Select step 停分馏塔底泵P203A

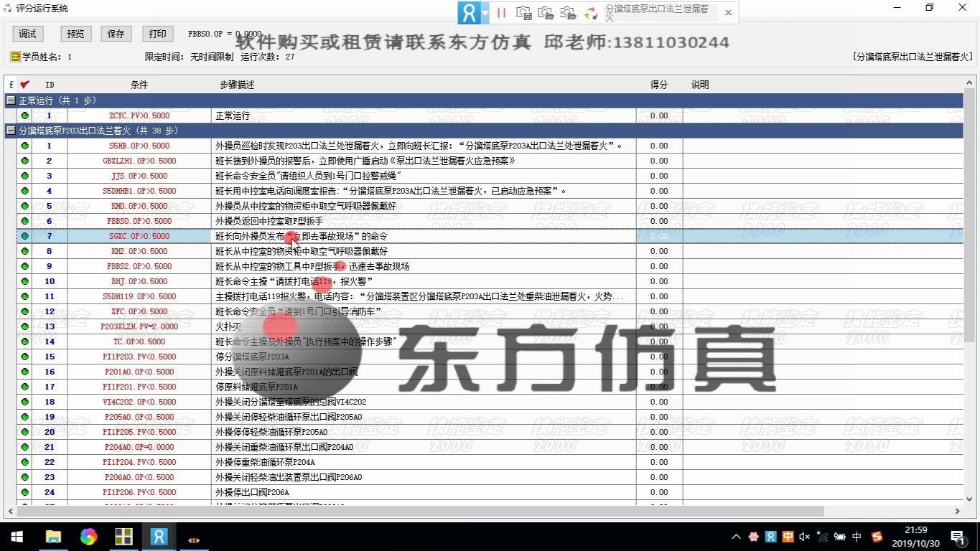[x=253, y=357]
